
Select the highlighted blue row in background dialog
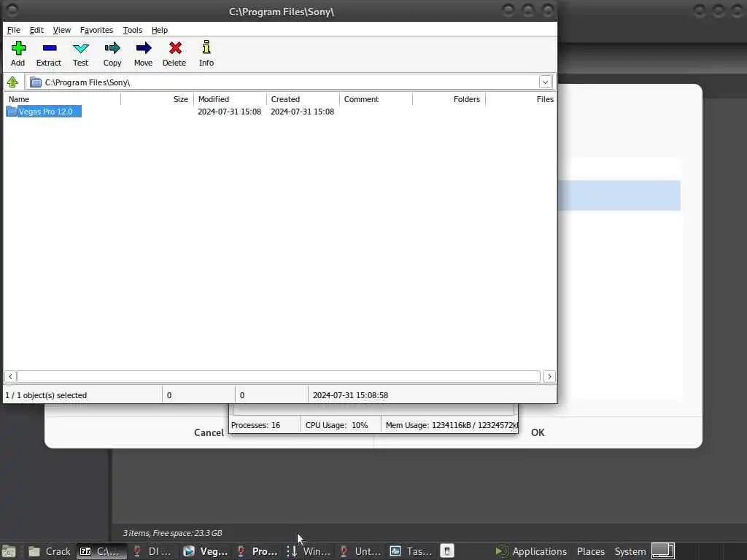click(619, 195)
